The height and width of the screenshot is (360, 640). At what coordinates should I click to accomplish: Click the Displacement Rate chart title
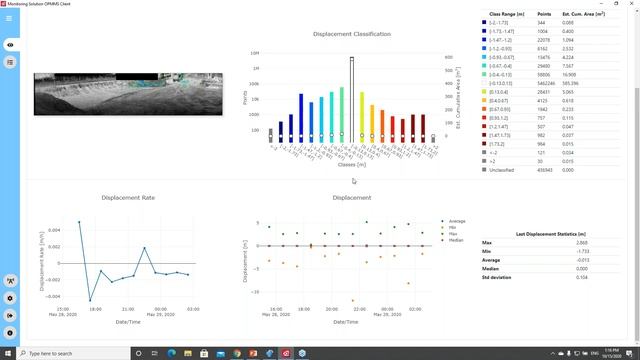(128, 198)
